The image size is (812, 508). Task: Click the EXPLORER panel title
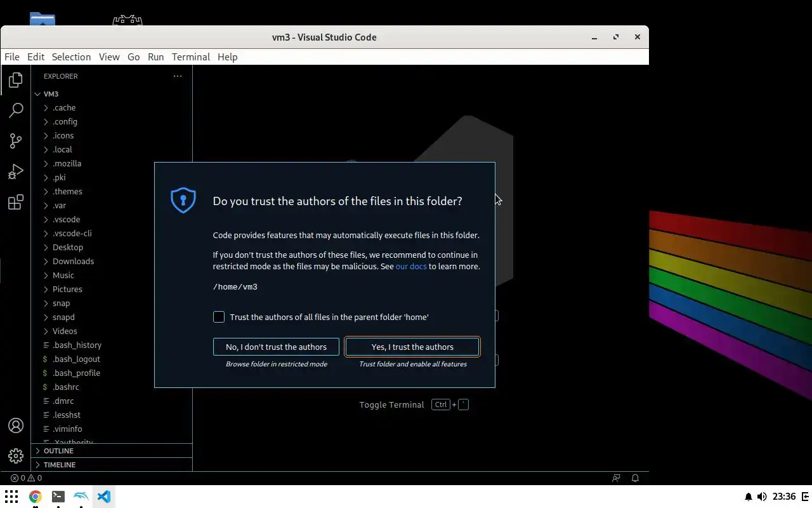61,76
